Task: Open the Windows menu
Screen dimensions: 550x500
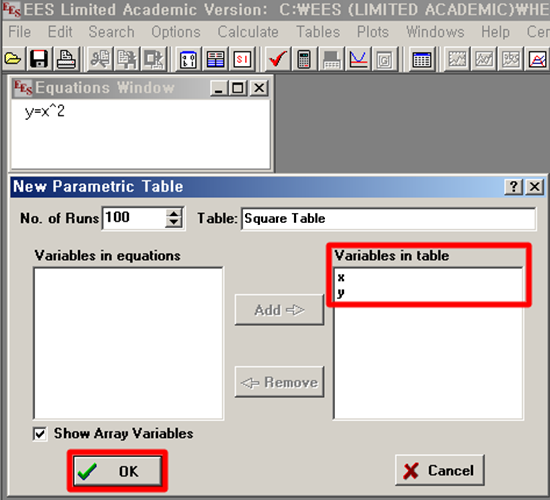Action: tap(435, 32)
